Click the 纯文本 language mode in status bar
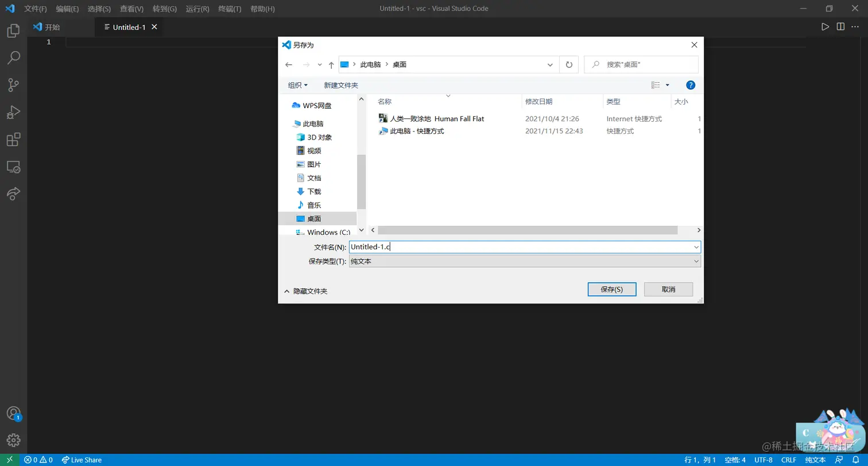The width and height of the screenshot is (868, 466). (815, 460)
